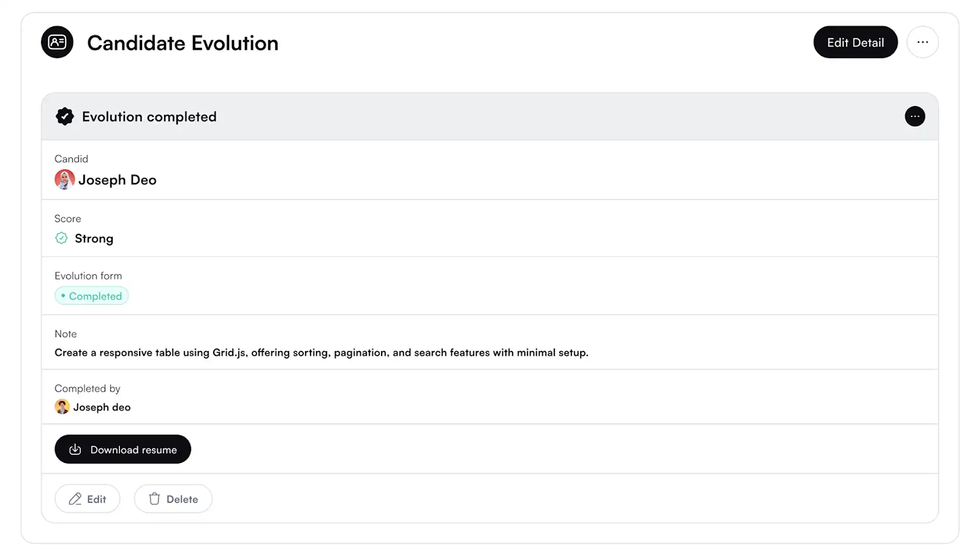
Task: Click the candidate avatar beside Joseph Deo
Action: pos(64,179)
